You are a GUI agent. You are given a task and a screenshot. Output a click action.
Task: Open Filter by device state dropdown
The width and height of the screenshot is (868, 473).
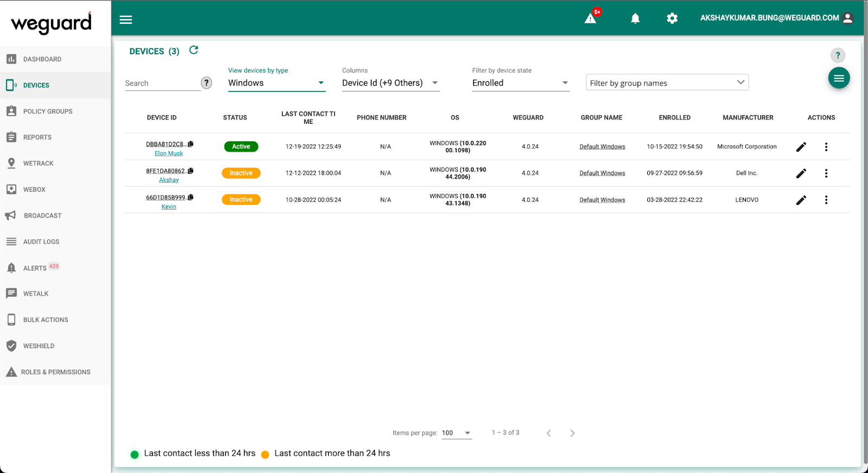pos(521,83)
